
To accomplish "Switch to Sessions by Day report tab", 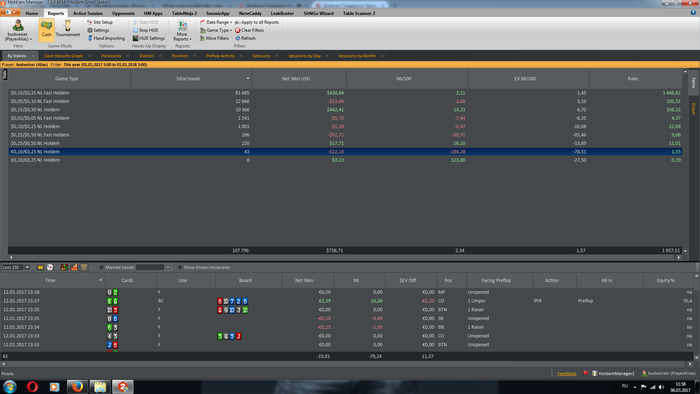I will coord(304,56).
